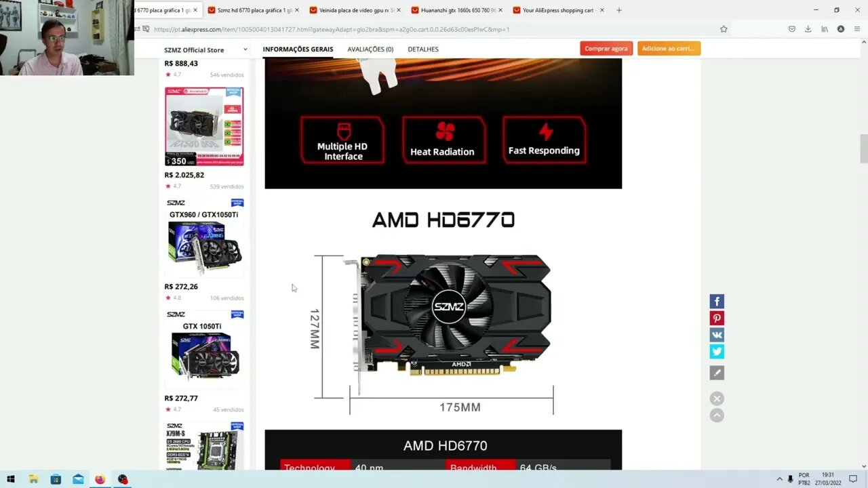868x488 pixels.
Task: Share the product on Facebook
Action: [x=717, y=302]
